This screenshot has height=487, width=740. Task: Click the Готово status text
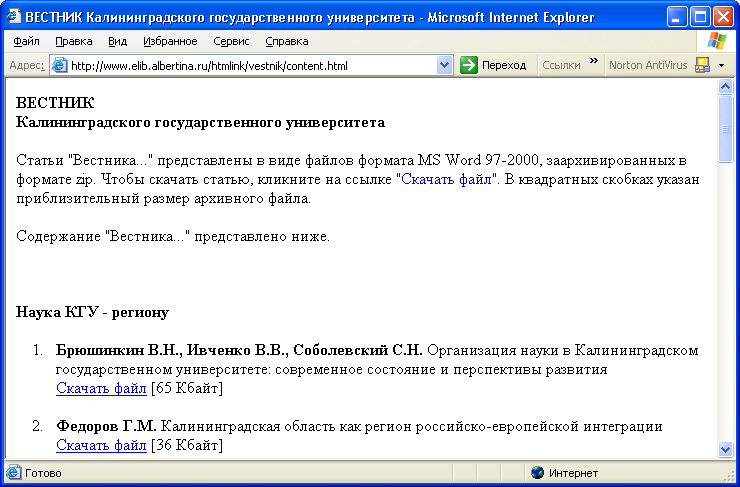pyautogui.click(x=43, y=473)
